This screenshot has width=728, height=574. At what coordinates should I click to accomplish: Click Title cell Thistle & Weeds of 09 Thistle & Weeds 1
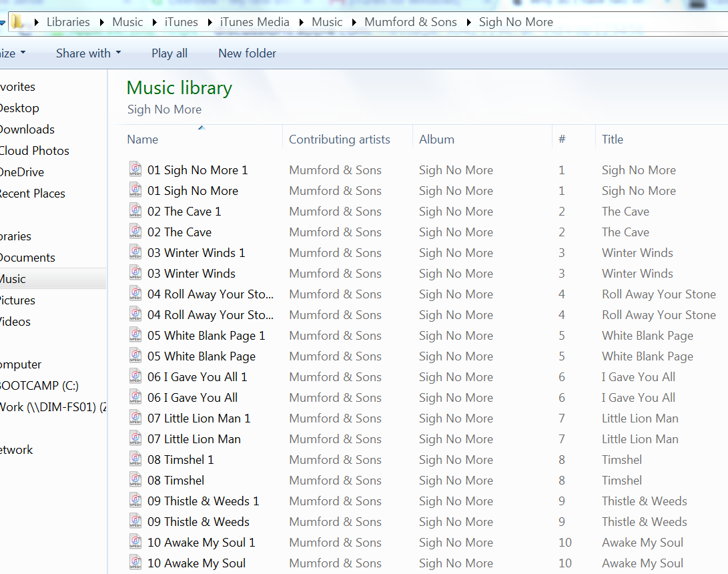tap(644, 501)
